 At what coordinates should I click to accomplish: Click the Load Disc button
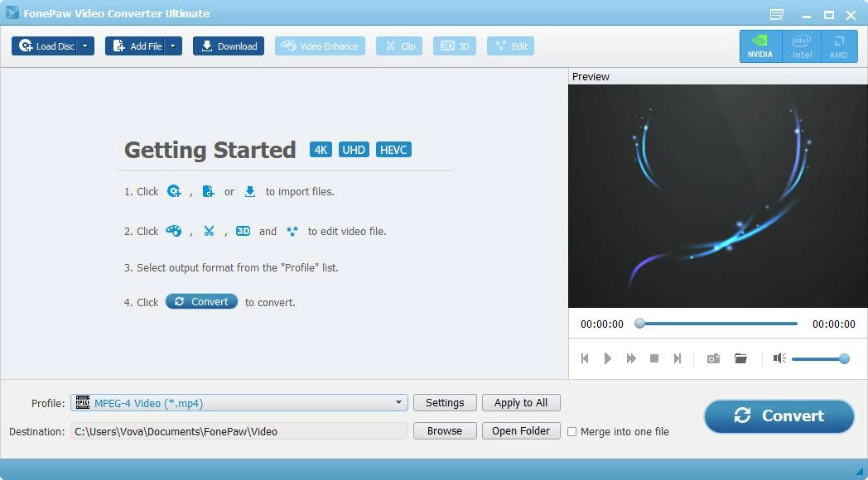pyautogui.click(x=45, y=46)
